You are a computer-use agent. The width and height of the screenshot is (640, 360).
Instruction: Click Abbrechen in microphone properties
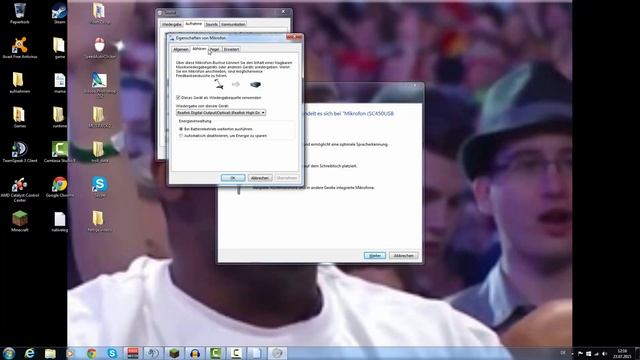click(260, 178)
